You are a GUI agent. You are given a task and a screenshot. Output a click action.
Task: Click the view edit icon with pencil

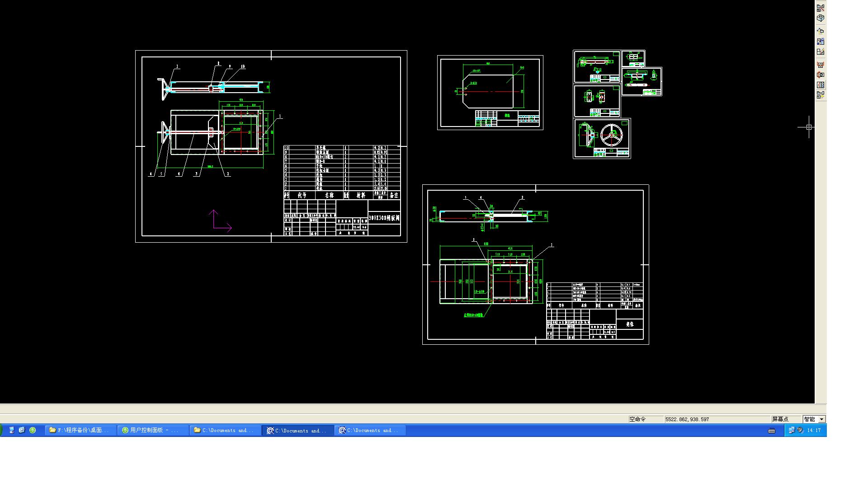[821, 52]
